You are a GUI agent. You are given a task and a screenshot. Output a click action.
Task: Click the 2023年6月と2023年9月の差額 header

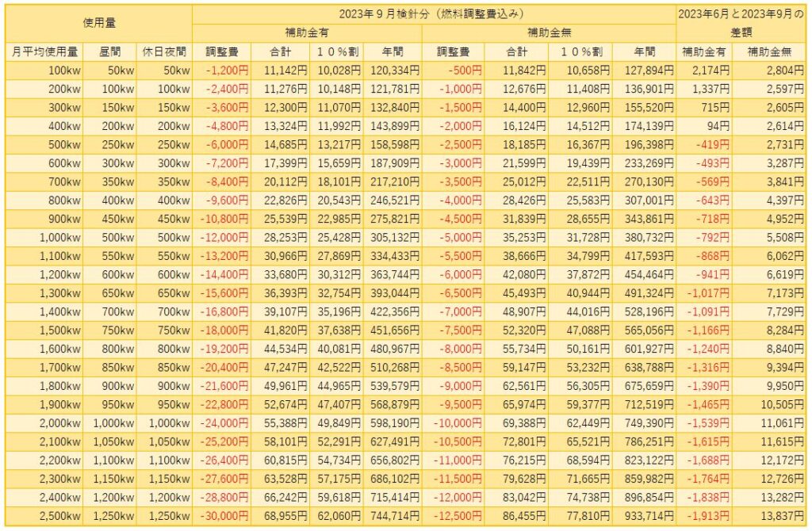741,23
